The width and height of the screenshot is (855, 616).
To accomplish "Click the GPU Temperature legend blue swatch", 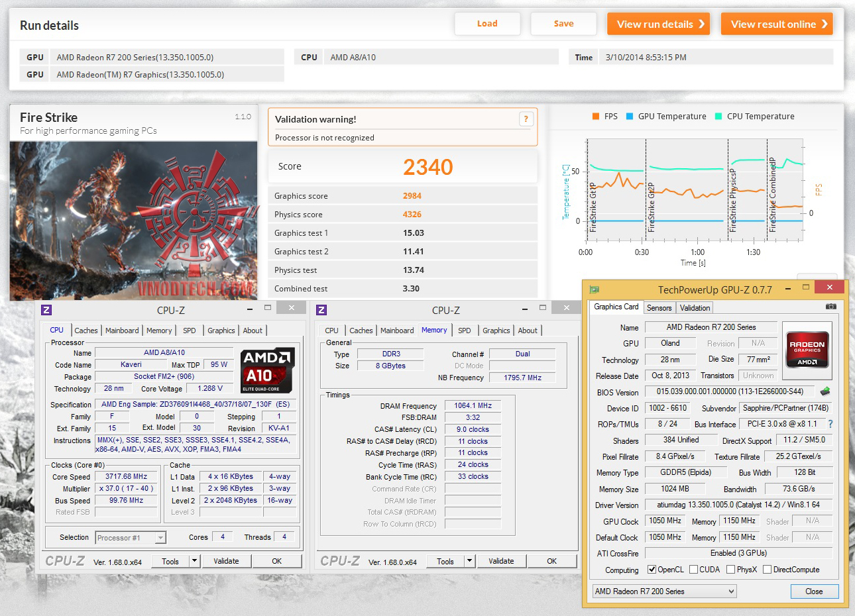I will [630, 117].
